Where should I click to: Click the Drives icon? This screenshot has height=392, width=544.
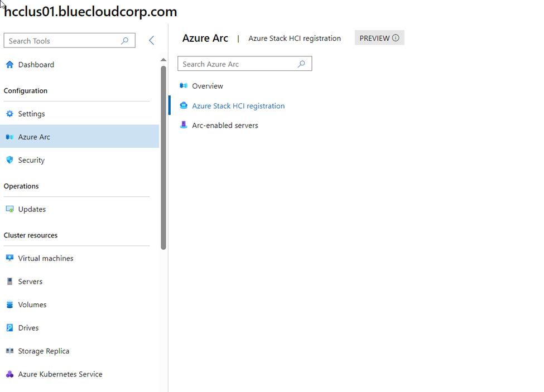click(9, 327)
